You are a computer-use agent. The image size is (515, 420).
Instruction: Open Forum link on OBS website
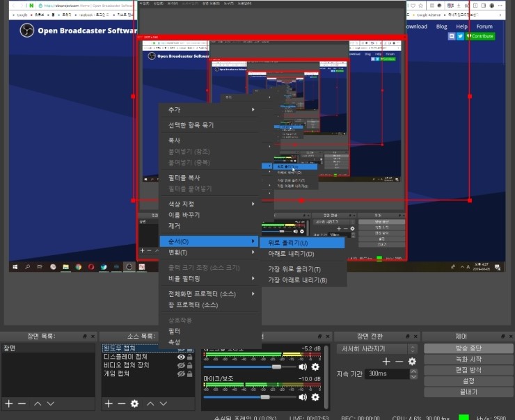point(484,26)
